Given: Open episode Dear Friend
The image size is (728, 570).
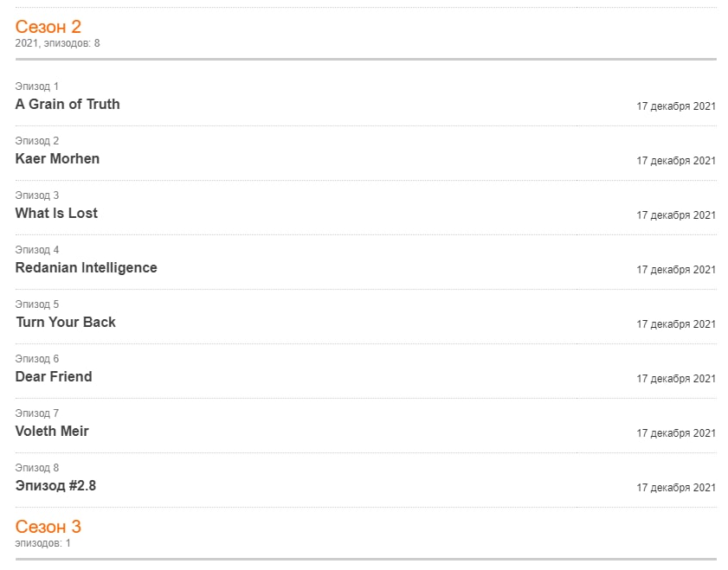Looking at the screenshot, I should pos(54,376).
